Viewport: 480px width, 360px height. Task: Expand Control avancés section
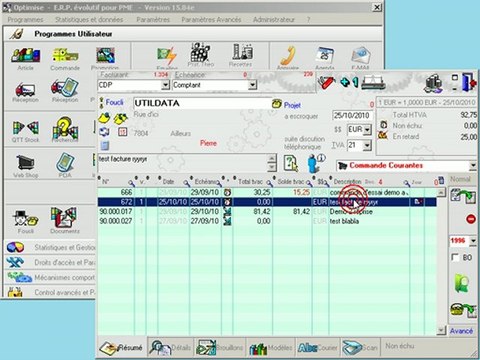coord(50,292)
